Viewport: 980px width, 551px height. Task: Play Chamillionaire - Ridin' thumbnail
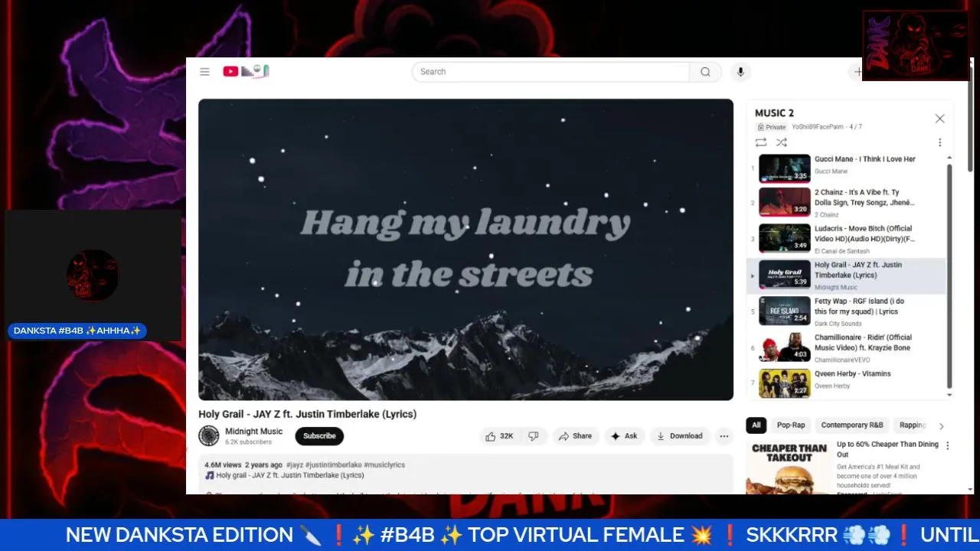(x=785, y=347)
